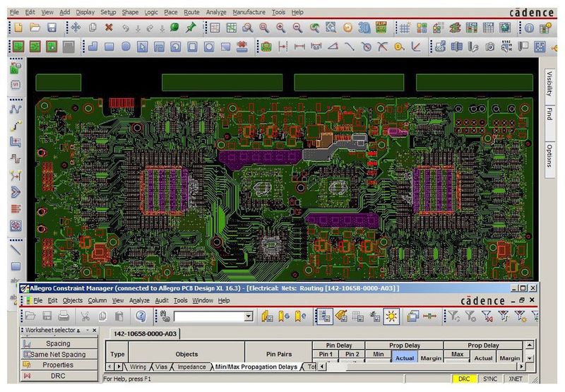Click the table vertical scrollbar up arrow
Viewport: 565px width, 392px height.
(x=529, y=345)
